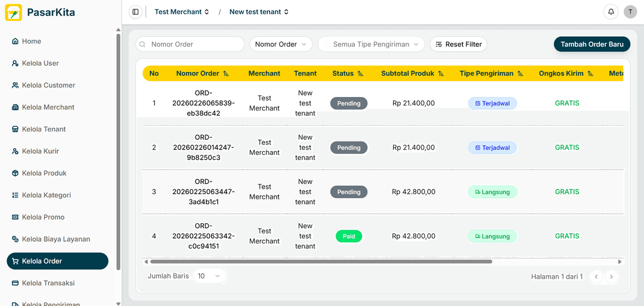Go to Kelola Customer page
The width and height of the screenshot is (644, 306).
click(57, 85)
